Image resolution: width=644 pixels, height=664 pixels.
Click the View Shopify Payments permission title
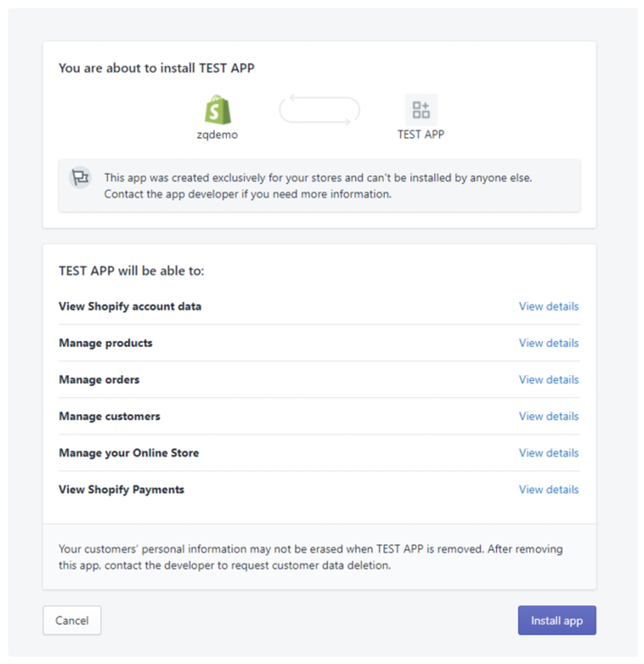(121, 490)
